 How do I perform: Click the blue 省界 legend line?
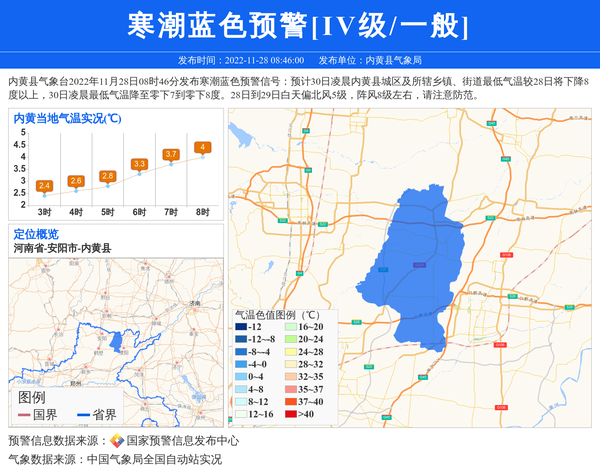point(83,415)
